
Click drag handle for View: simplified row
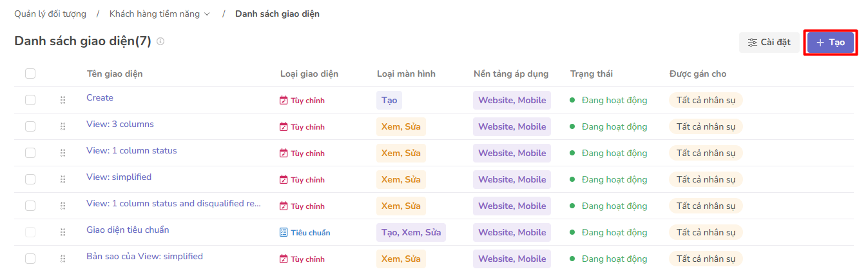(63, 179)
